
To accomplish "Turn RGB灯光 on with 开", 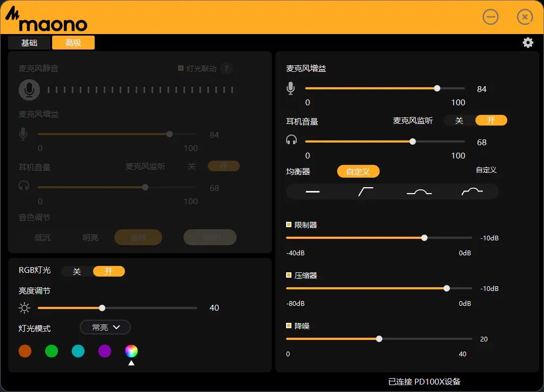I will coord(109,271).
